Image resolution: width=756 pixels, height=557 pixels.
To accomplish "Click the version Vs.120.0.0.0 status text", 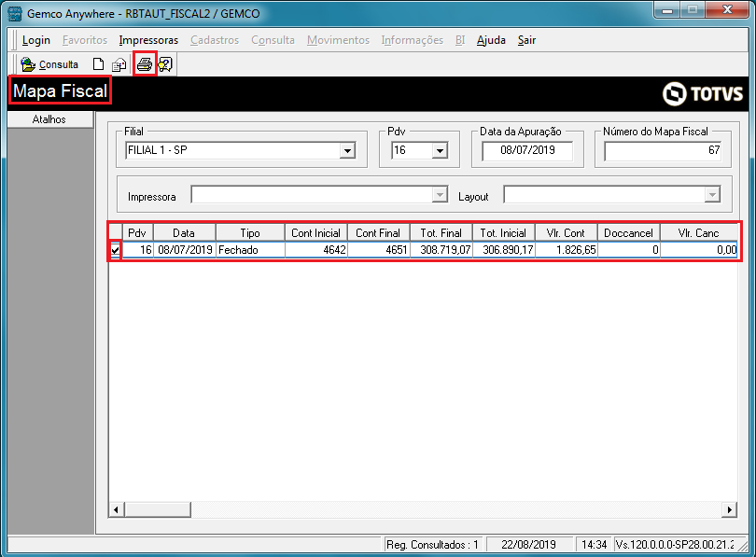I will point(675,545).
